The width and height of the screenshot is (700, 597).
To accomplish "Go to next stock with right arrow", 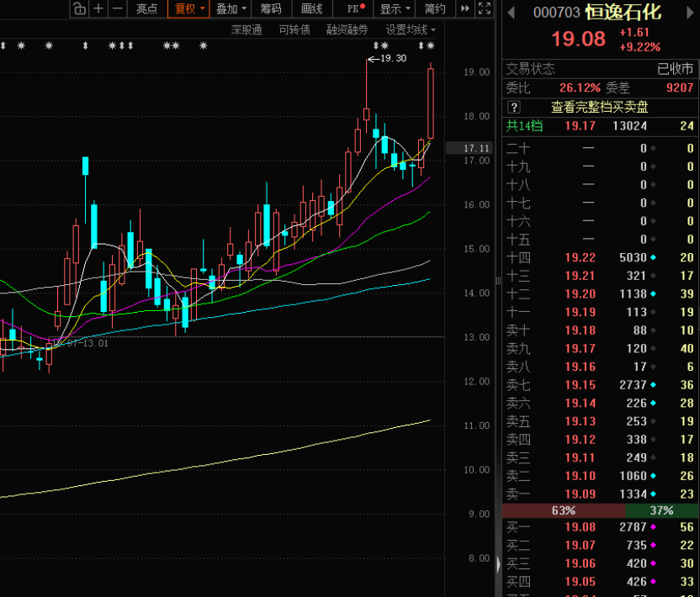I will (690, 13).
